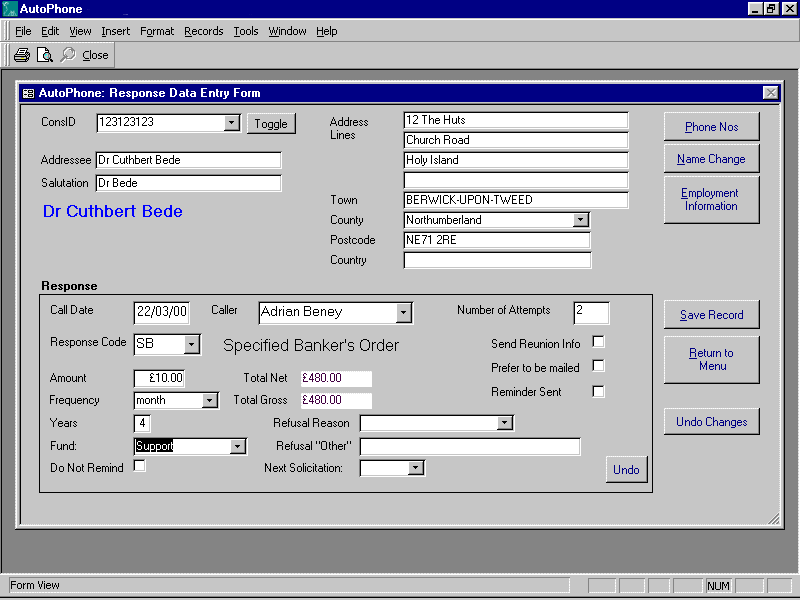
Task: Click the Addressee field
Action: coord(188,160)
